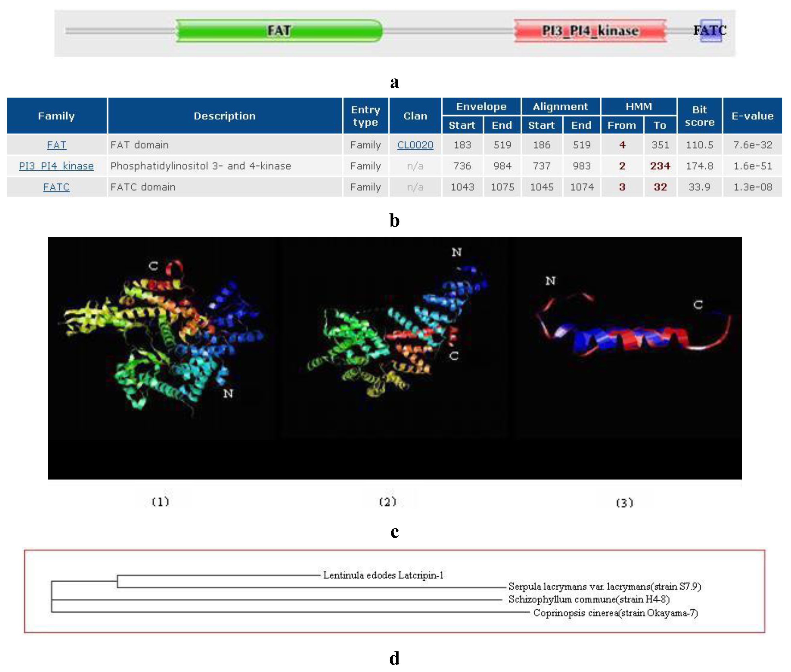Click the Description column header
The image size is (791, 672).
(224, 116)
